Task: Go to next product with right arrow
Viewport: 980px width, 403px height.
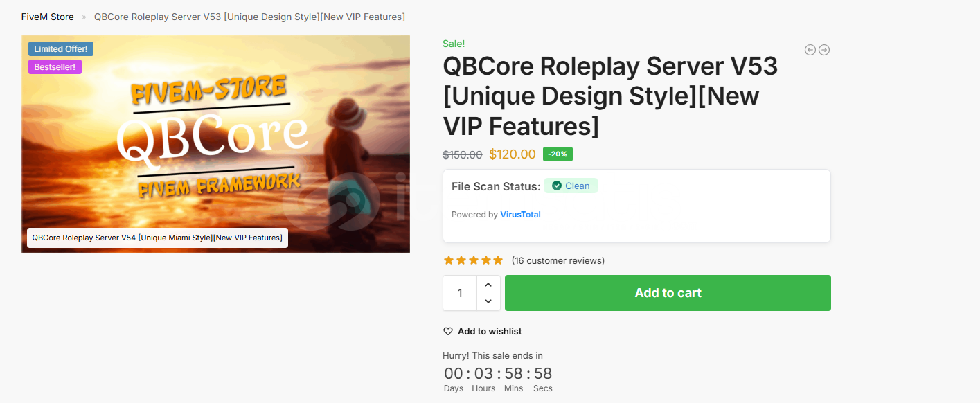Action: point(824,50)
